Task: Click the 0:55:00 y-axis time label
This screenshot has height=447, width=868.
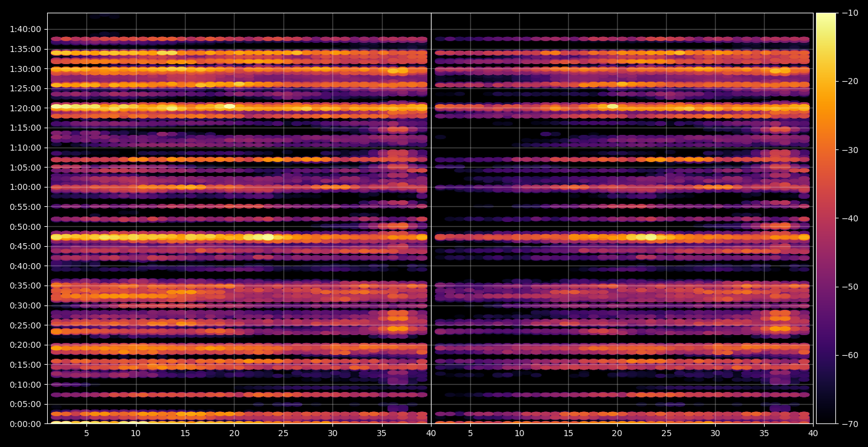Action: [x=25, y=207]
